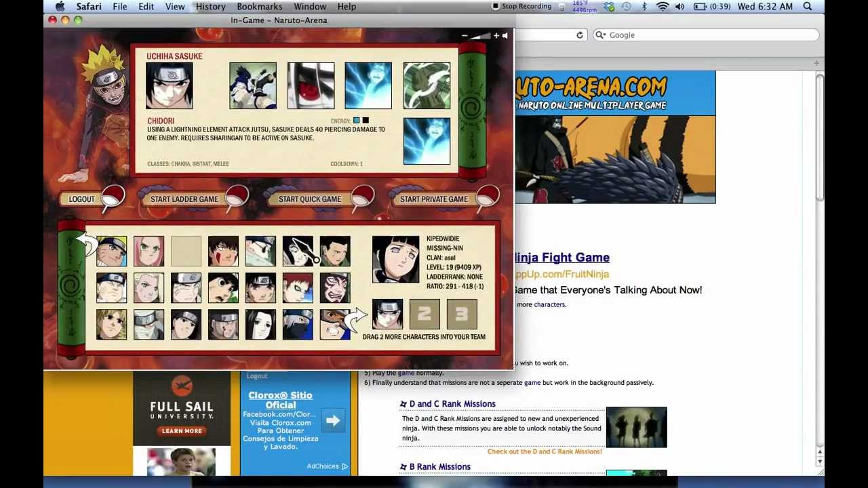Pick the masked Kakashi portrait
Screen dimensions: 868x488
(298, 325)
